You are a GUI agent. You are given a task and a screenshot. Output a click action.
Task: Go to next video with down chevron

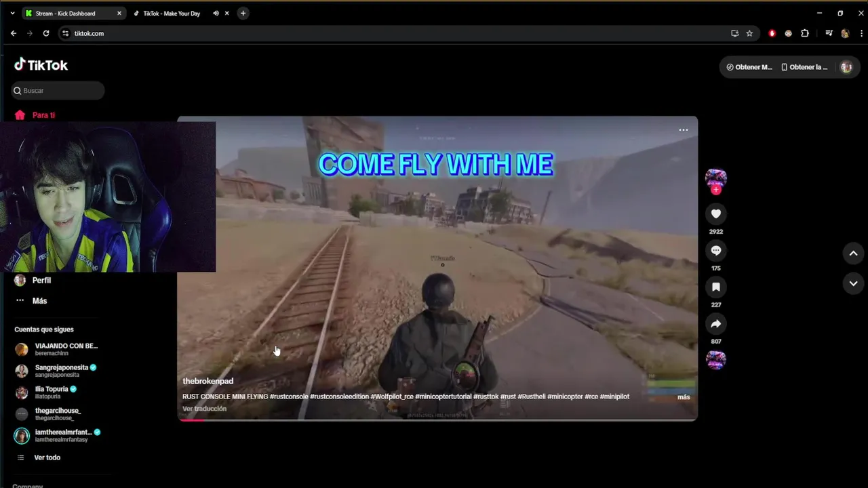[853, 283]
